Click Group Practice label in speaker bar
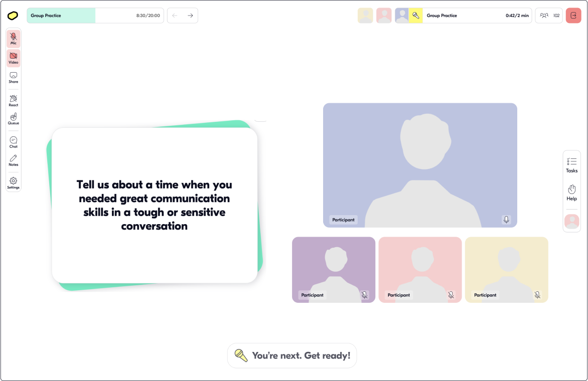Viewport: 588px width, 381px height. click(442, 16)
